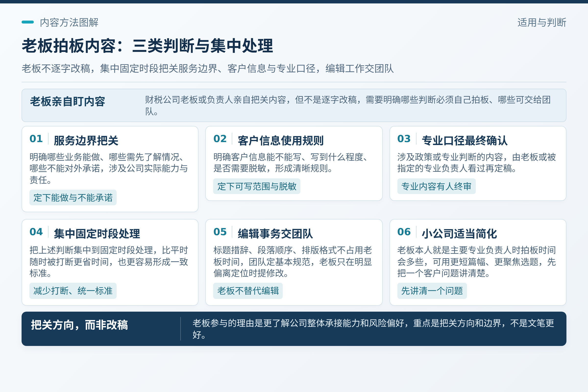
Task: Click the 适用与判断 label at top right
Action: point(542,23)
